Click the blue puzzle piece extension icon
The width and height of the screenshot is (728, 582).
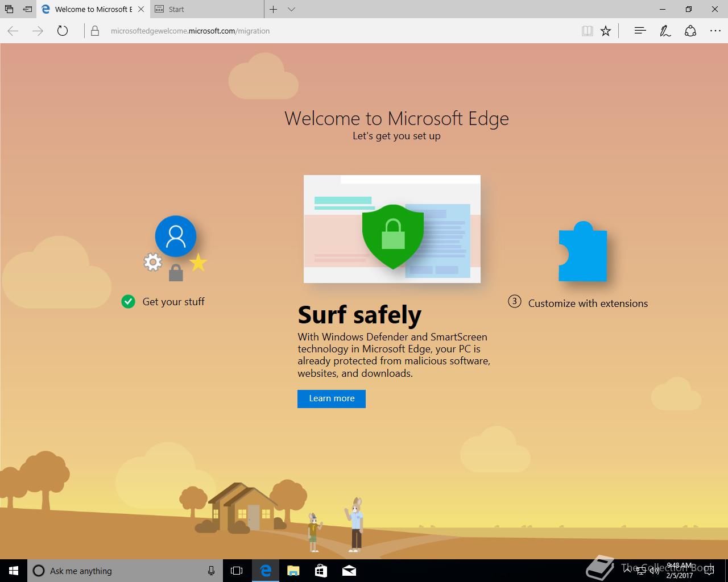[583, 251]
